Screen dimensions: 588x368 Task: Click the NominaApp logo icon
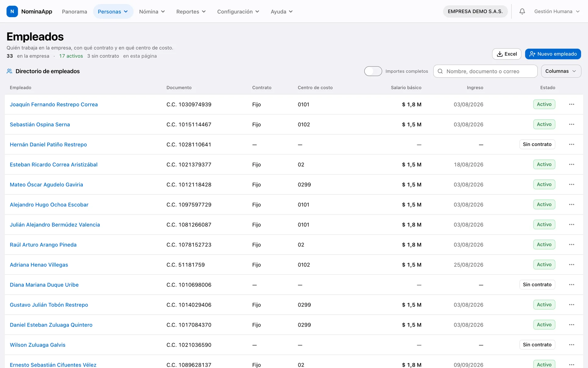point(12,11)
